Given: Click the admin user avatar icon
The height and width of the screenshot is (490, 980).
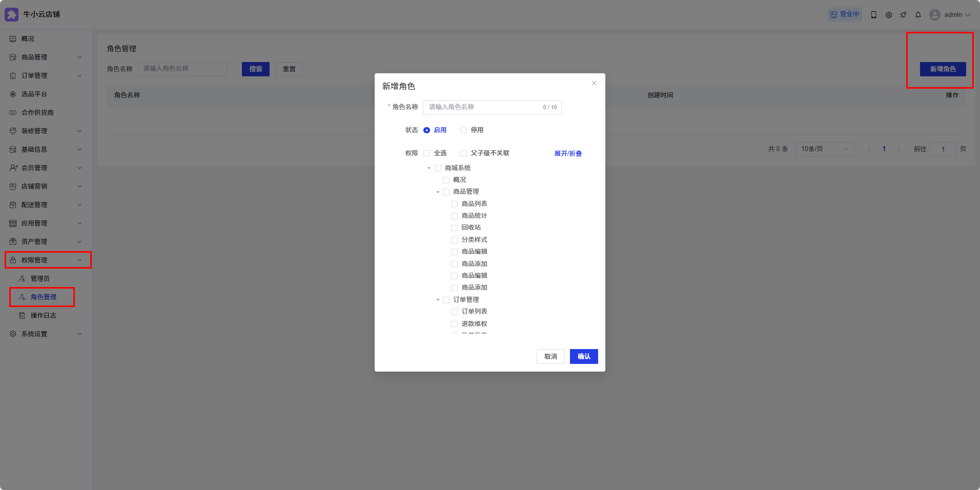Looking at the screenshot, I should click(x=935, y=15).
